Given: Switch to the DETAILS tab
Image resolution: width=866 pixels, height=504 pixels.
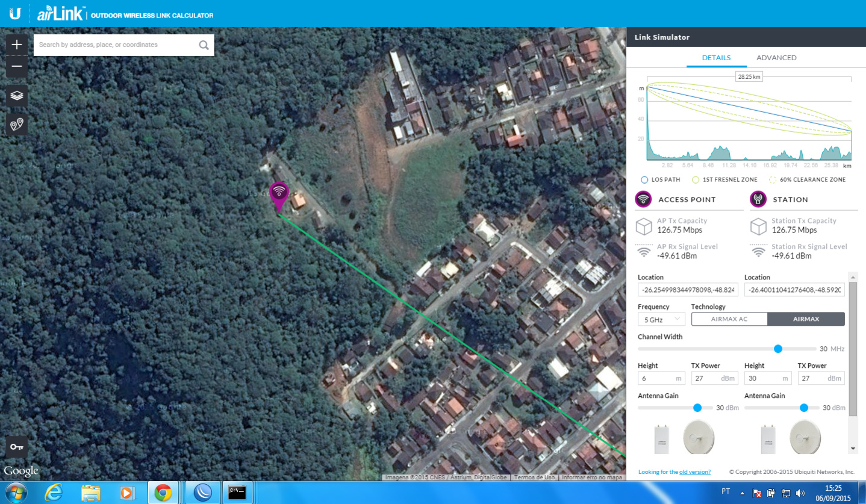Looking at the screenshot, I should click(x=716, y=58).
